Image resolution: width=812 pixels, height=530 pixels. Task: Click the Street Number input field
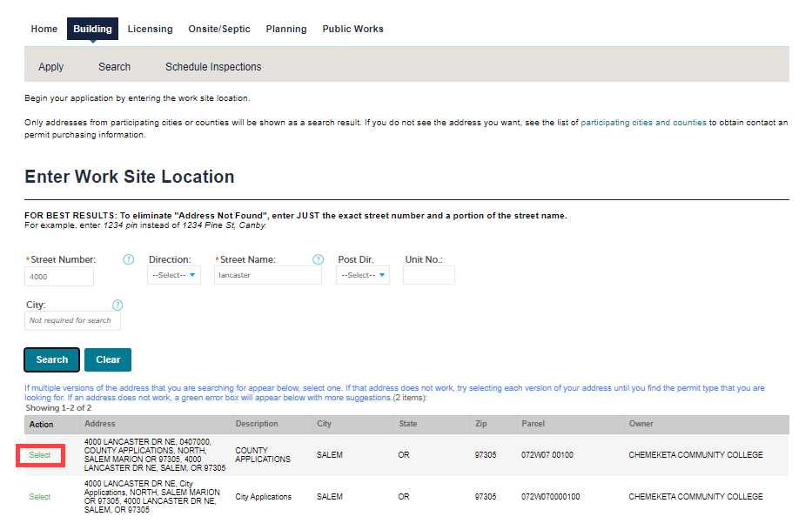59,276
